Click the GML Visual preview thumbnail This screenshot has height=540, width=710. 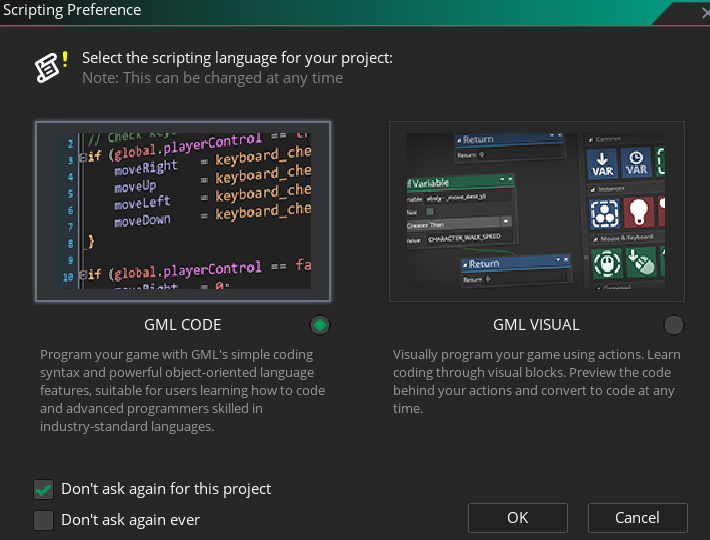coord(537,211)
